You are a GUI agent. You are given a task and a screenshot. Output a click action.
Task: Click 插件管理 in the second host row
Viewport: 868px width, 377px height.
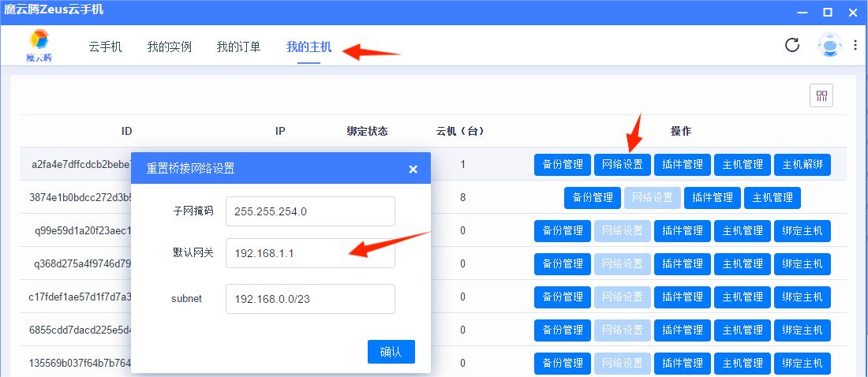point(712,198)
